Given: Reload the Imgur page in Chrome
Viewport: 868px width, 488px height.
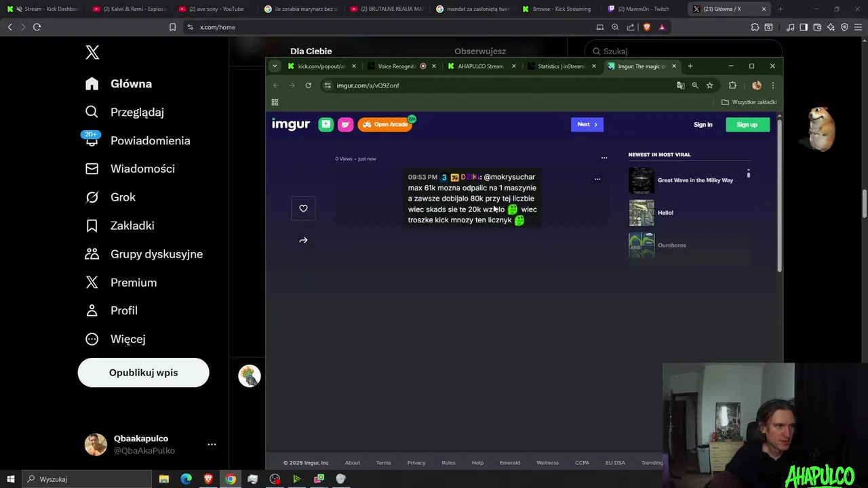Looking at the screenshot, I should coord(309,85).
